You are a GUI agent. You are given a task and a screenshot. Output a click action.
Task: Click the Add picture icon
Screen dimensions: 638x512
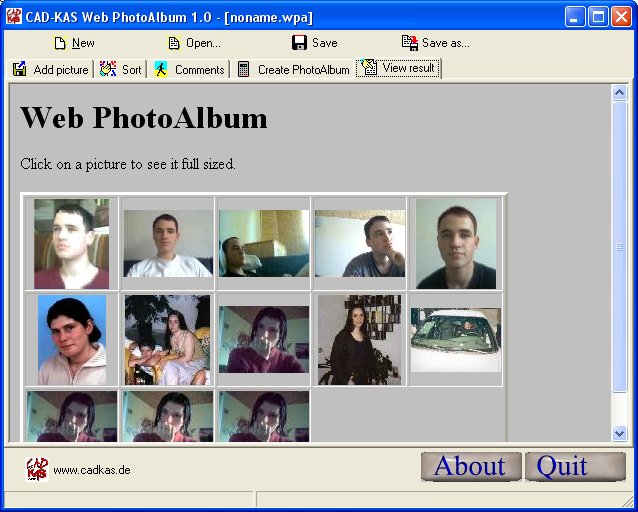tap(20, 69)
